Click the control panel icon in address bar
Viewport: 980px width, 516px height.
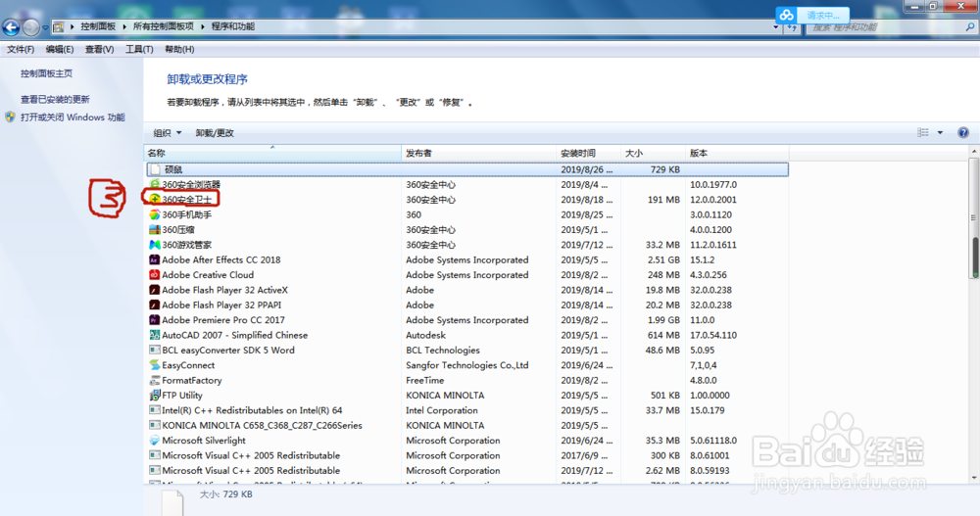(x=59, y=26)
